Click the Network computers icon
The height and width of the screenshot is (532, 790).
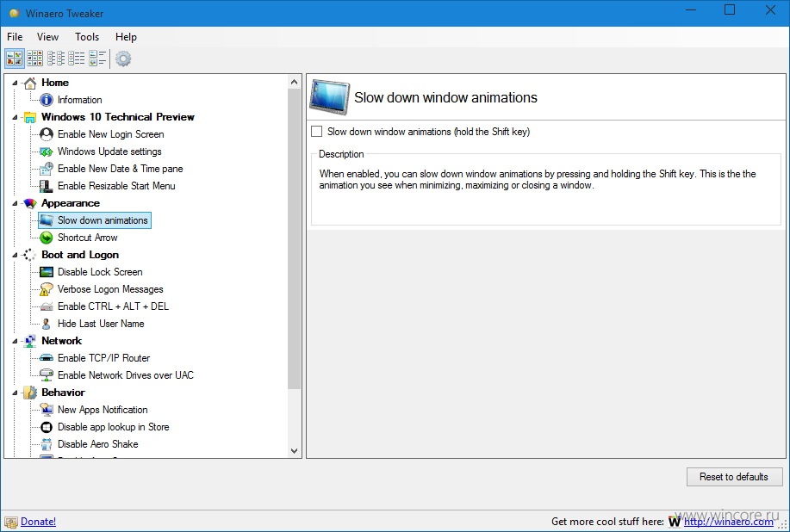coord(30,341)
